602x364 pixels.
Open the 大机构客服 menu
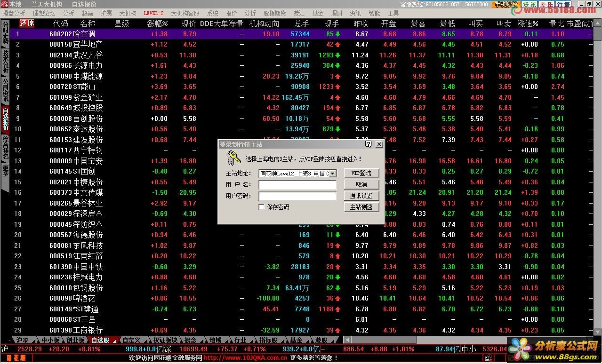(x=185, y=13)
